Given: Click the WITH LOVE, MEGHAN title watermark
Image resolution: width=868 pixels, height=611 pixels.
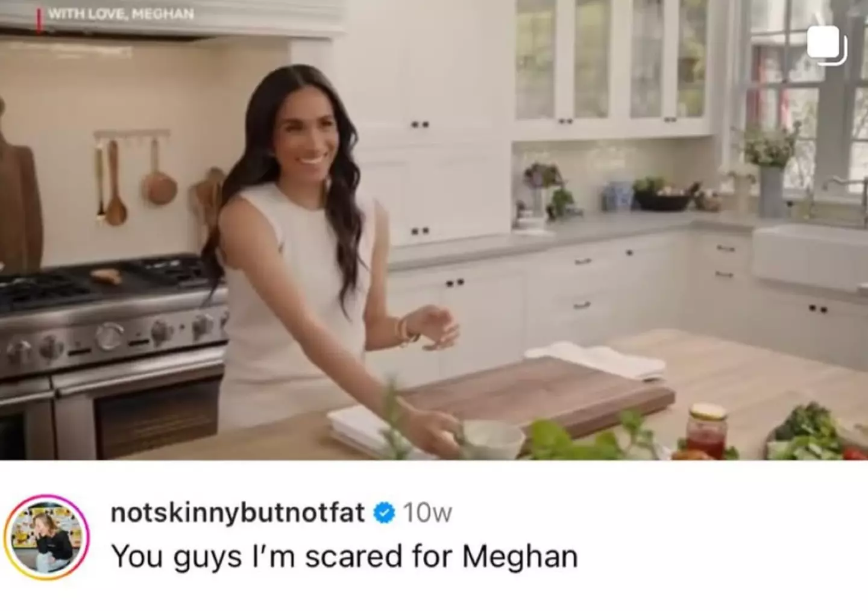Looking at the screenshot, I should pyautogui.click(x=121, y=13).
